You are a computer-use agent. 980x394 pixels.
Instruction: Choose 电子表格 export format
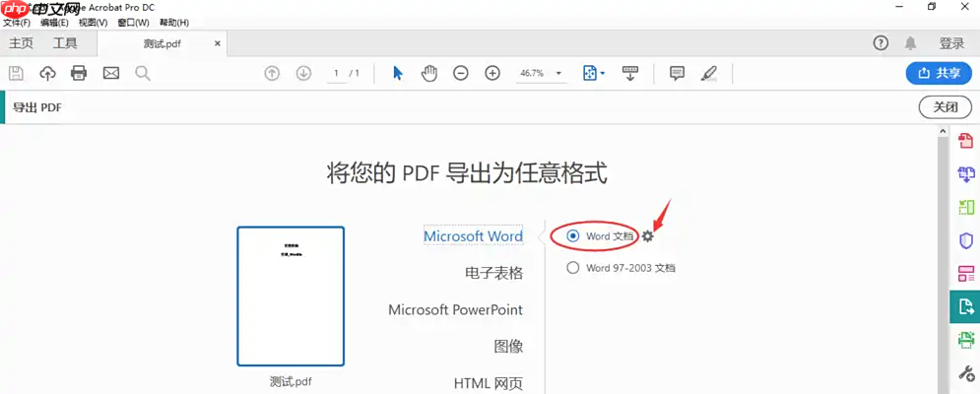(x=493, y=273)
